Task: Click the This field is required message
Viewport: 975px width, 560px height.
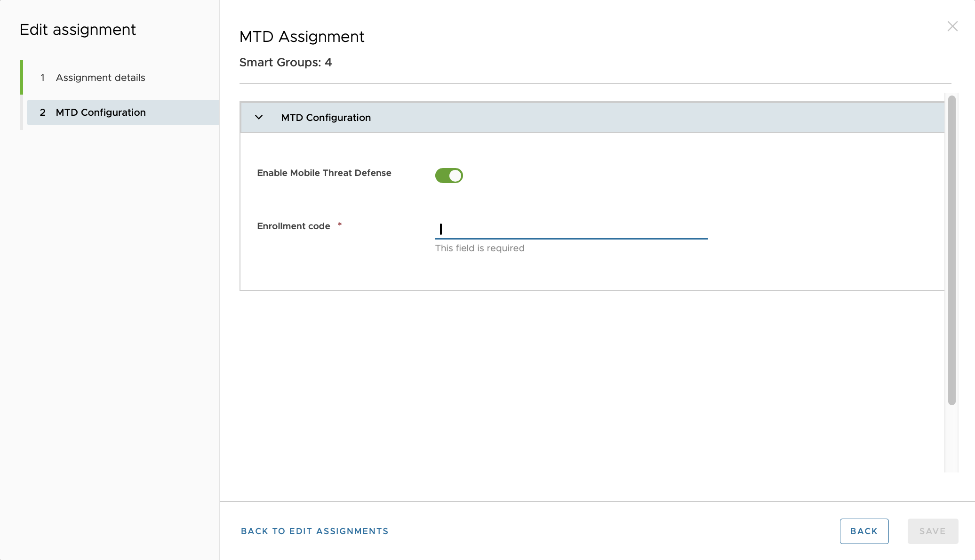Action: tap(480, 248)
